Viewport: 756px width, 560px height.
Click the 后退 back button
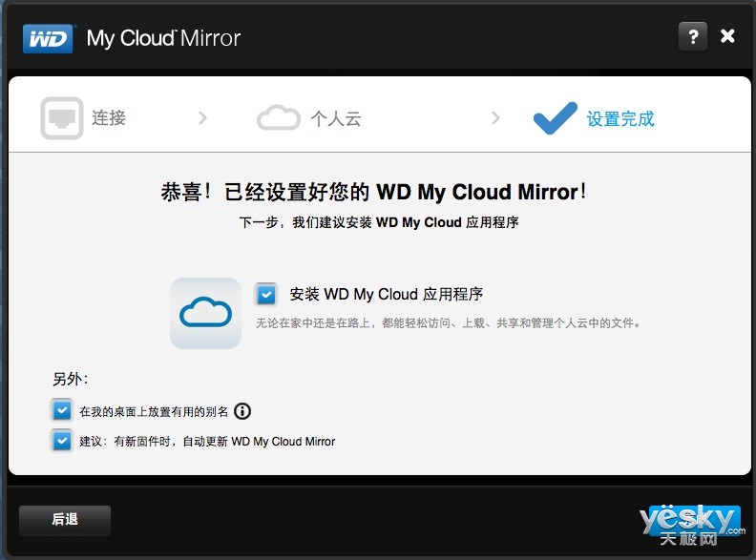[x=65, y=520]
